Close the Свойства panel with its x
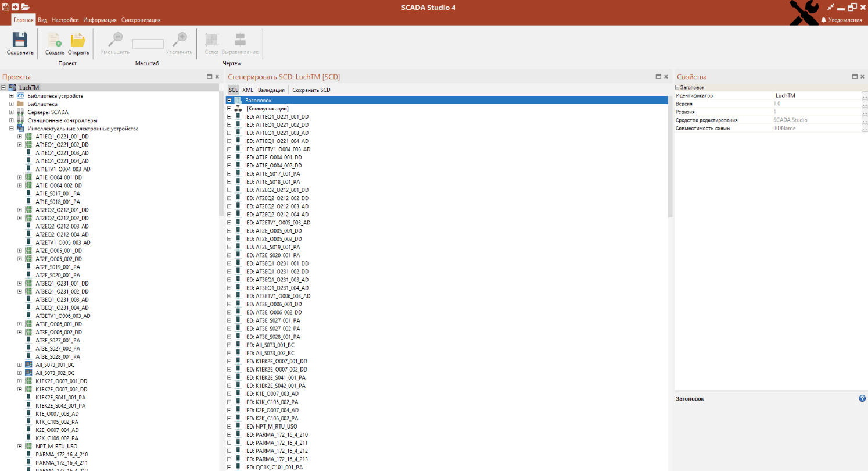868x471 pixels. click(x=863, y=76)
